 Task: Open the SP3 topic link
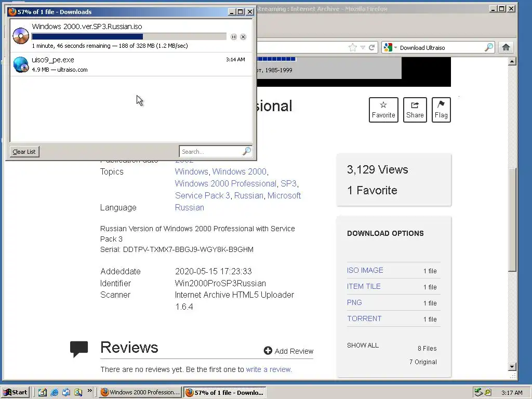288,183
